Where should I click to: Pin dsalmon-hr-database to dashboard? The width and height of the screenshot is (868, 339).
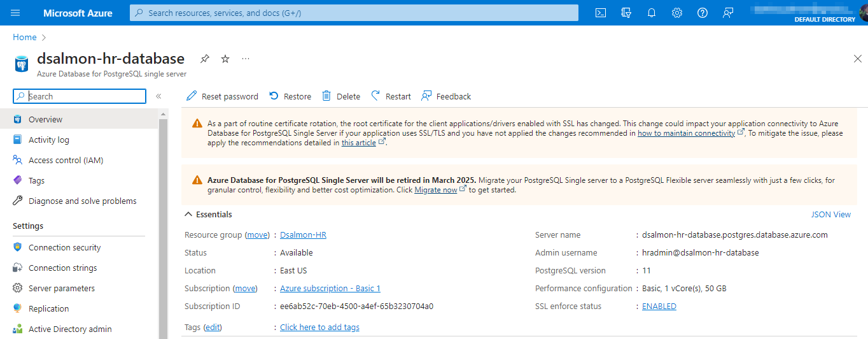(204, 59)
